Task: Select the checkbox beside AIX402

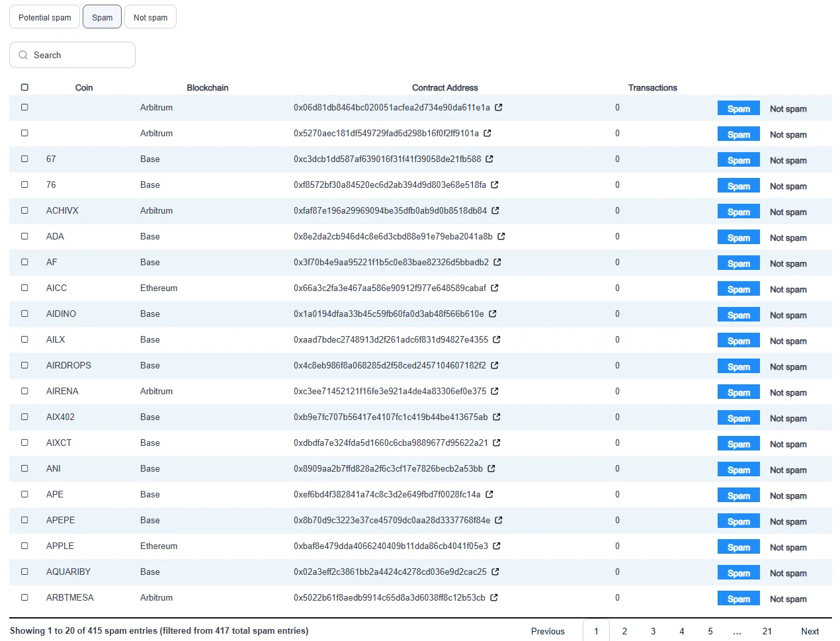Action: click(24, 417)
